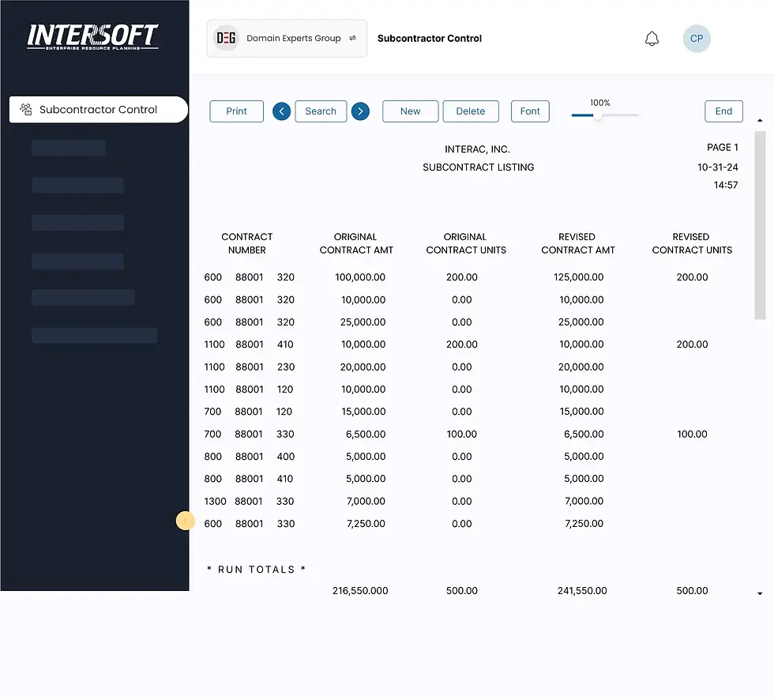This screenshot has width=774, height=700.
Task: Print the subcontract listing
Action: pos(236,111)
